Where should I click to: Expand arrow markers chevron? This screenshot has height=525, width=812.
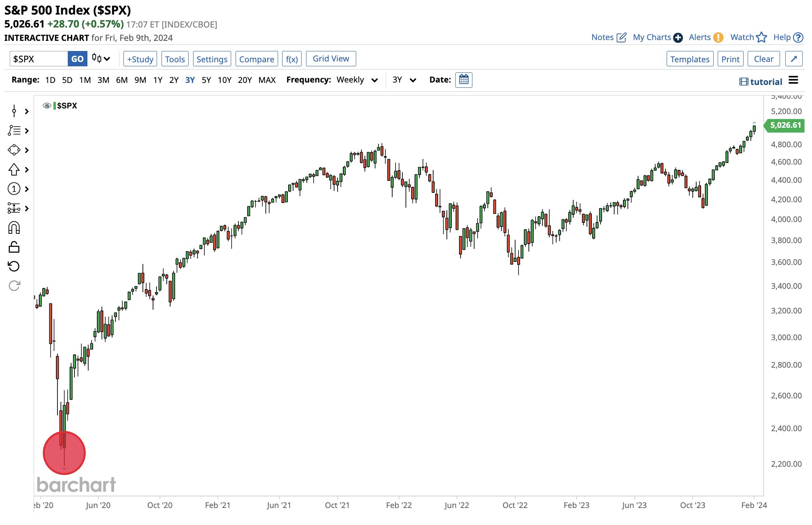(x=27, y=169)
